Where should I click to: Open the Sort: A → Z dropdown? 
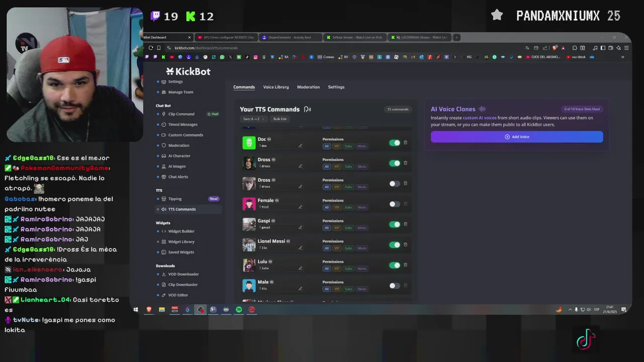(253, 119)
